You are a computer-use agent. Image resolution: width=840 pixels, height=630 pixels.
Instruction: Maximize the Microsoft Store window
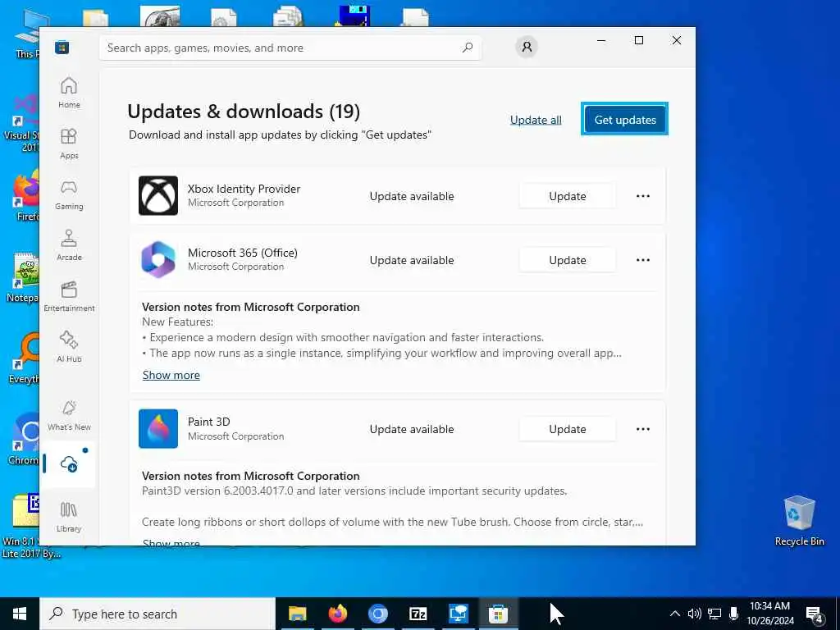638,40
